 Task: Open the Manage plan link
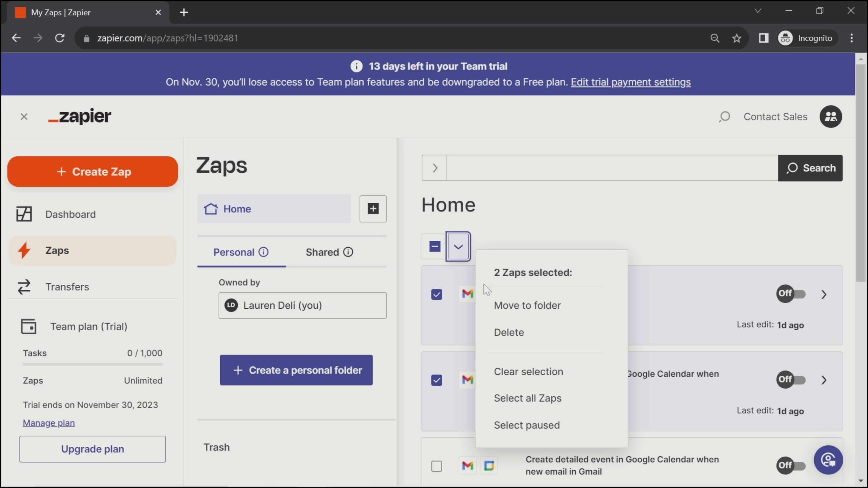(x=49, y=423)
